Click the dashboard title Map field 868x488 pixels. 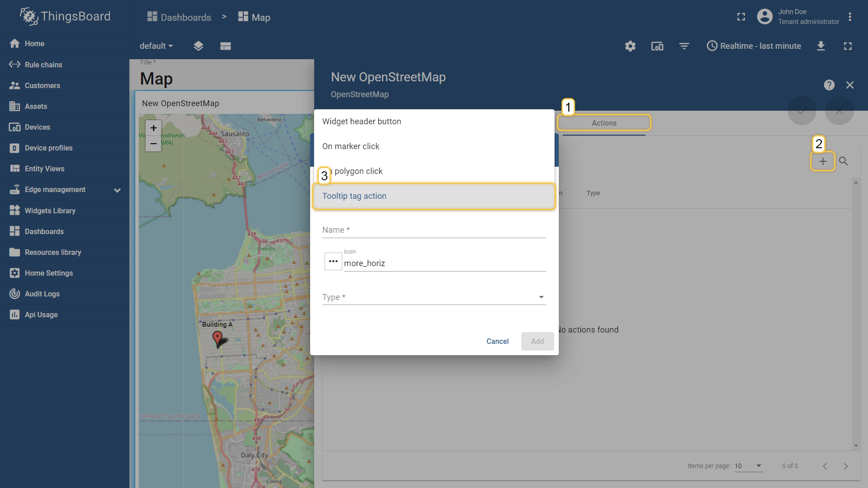[156, 79]
